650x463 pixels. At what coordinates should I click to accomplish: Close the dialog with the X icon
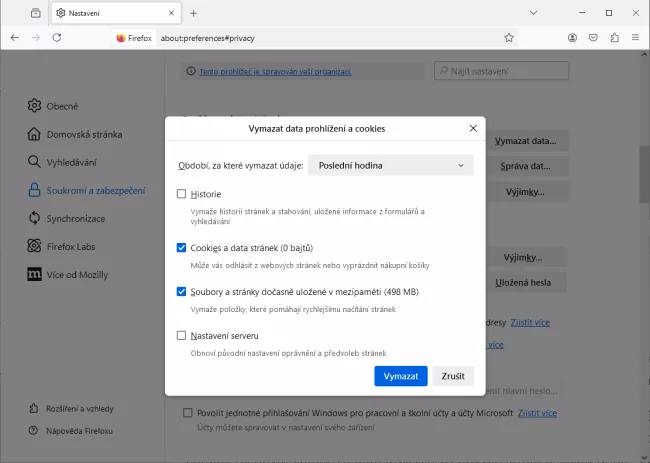(x=473, y=128)
